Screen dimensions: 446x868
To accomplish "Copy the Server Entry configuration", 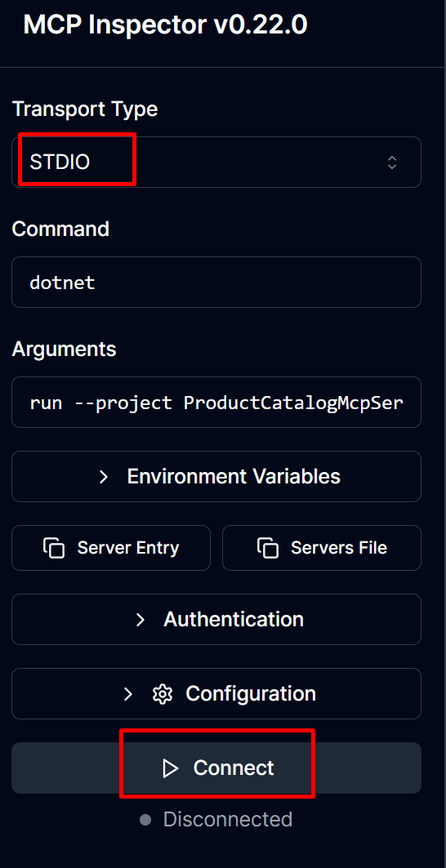I will tap(111, 548).
